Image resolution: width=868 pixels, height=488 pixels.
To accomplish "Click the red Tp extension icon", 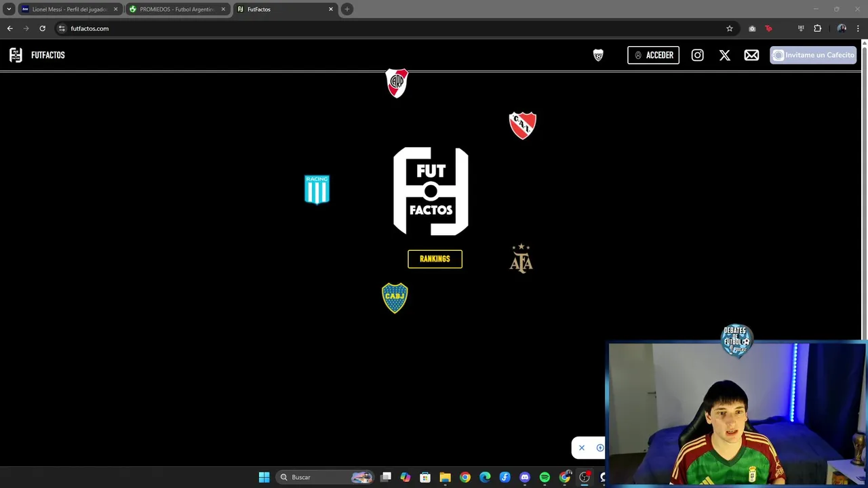I will click(768, 28).
